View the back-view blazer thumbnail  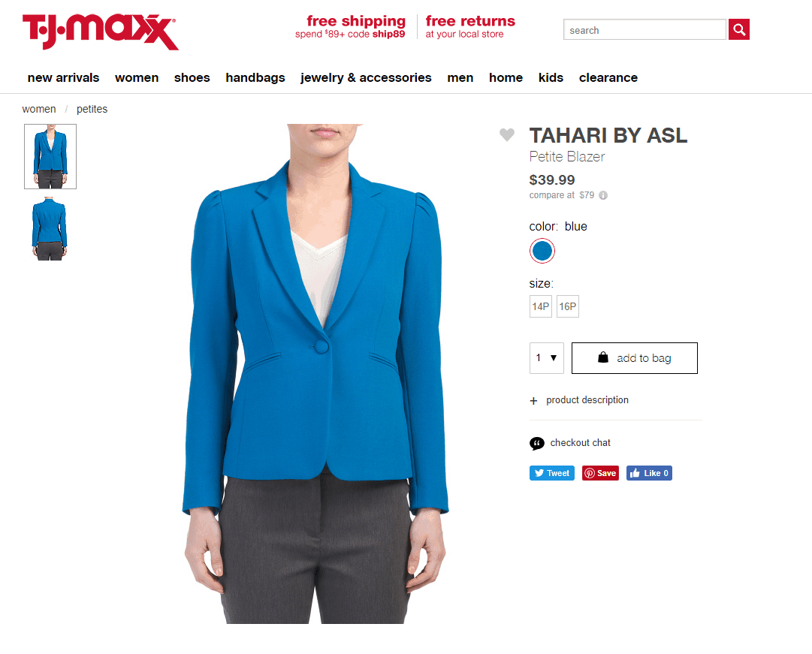pos(50,228)
